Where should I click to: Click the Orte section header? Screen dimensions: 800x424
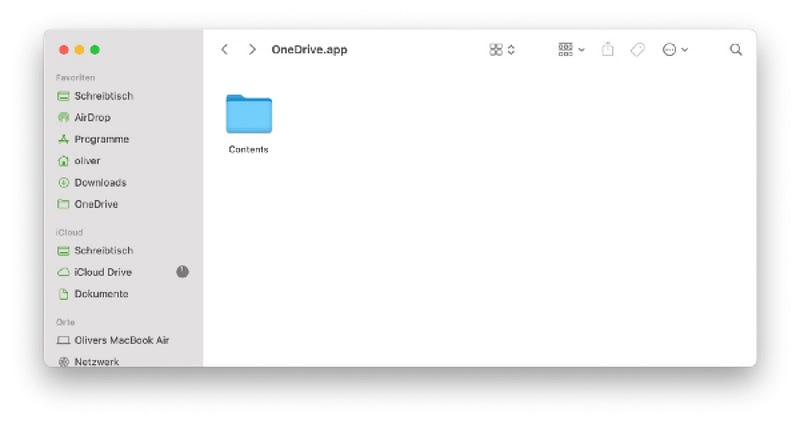pyautogui.click(x=65, y=322)
